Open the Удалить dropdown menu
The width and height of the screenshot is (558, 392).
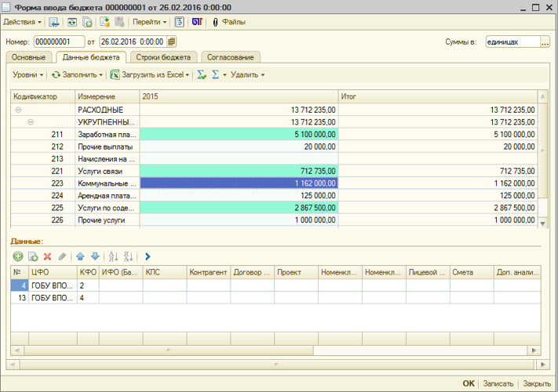(x=247, y=74)
